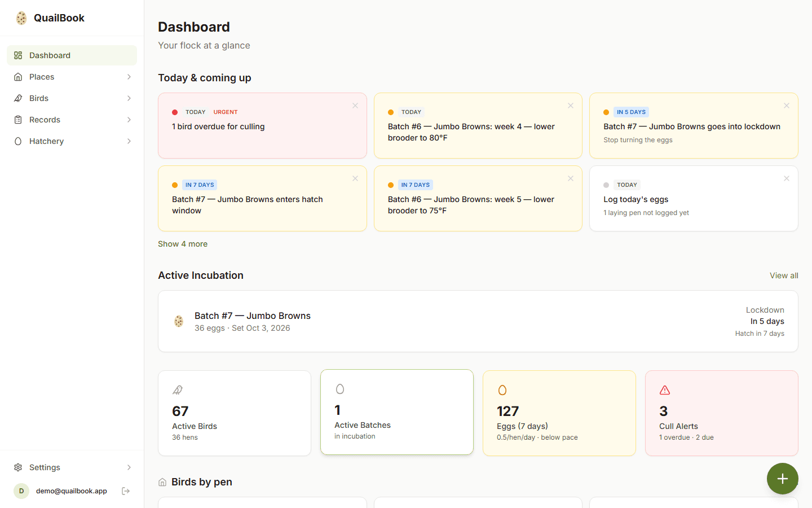Image resolution: width=812 pixels, height=508 pixels.
Task: Open the 127 Eggs (7 days) card
Action: point(559,413)
